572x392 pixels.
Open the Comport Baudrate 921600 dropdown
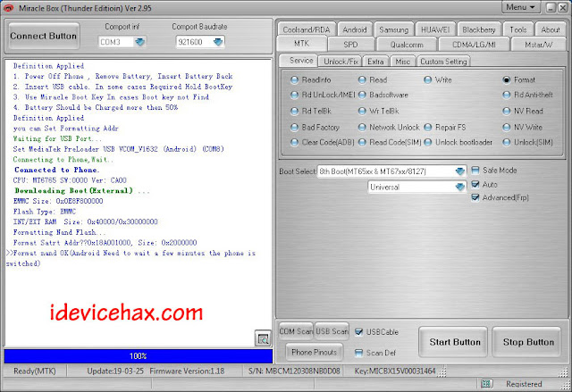pyautogui.click(x=218, y=42)
